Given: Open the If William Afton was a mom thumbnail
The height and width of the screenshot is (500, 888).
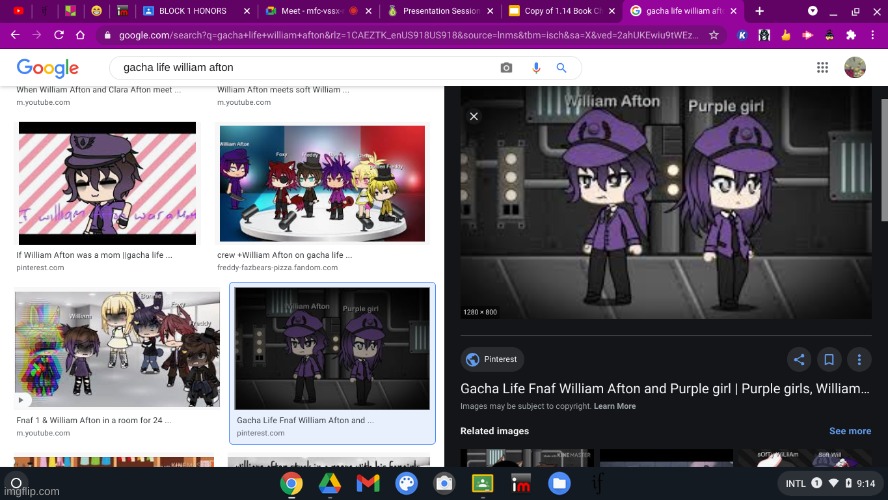Looking at the screenshot, I should click(x=108, y=183).
